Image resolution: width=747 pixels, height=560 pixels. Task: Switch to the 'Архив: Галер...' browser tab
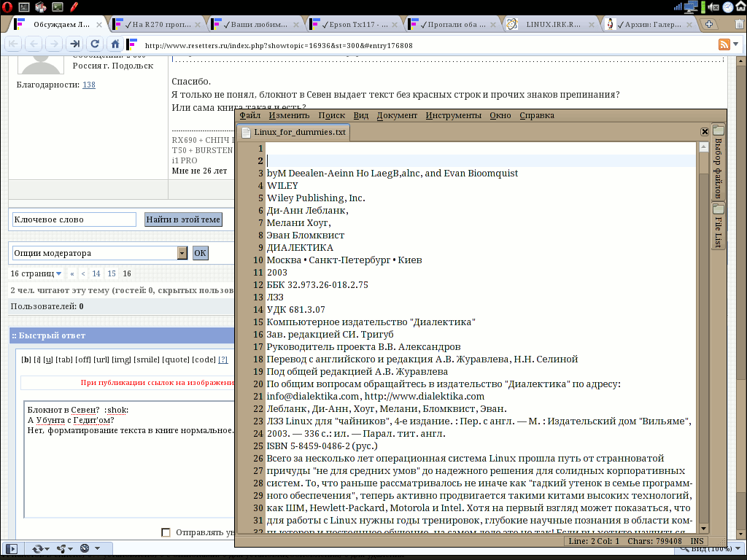(x=649, y=24)
